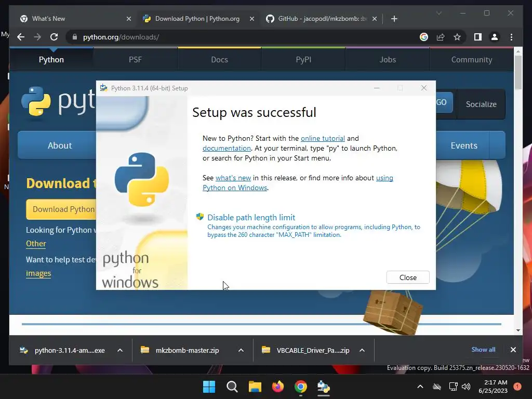Image resolution: width=532 pixels, height=399 pixels.
Task: Click Show all downloads
Action: 483,350
